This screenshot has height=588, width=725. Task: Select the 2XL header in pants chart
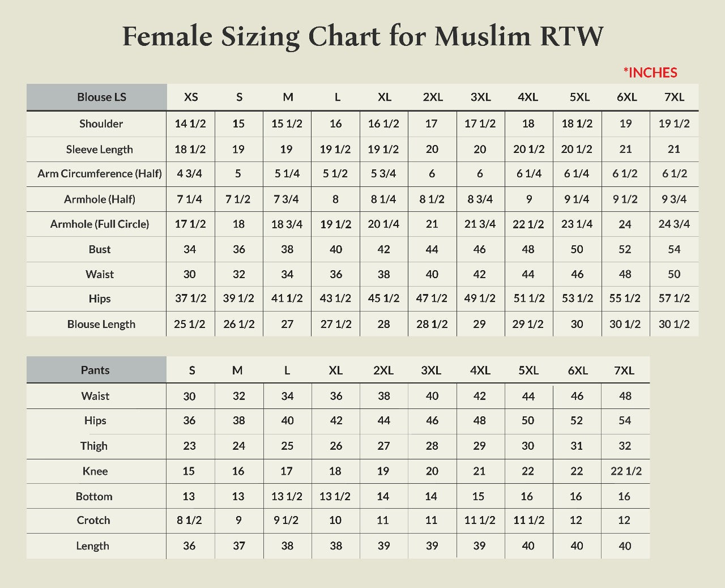(x=384, y=370)
